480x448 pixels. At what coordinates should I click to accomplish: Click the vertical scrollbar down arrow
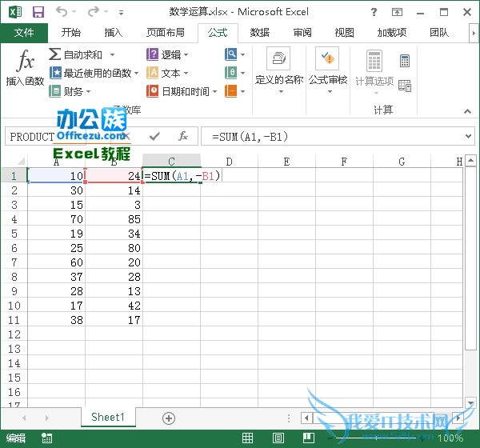pos(471,402)
